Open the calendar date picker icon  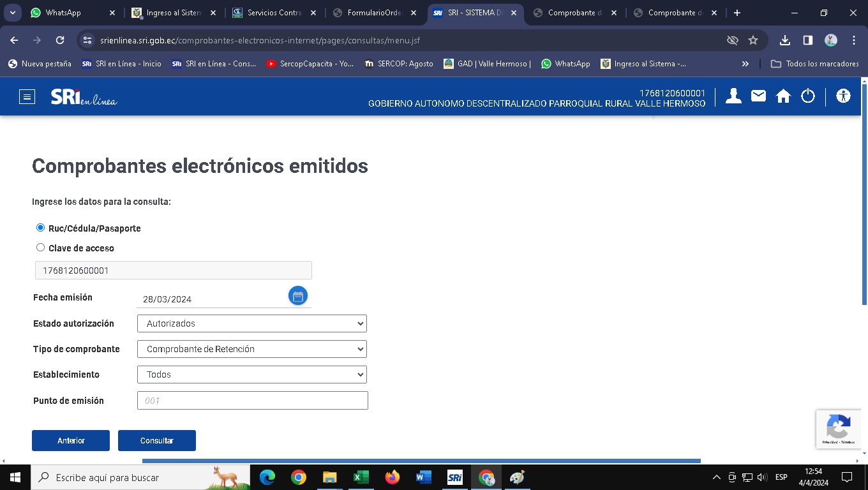(298, 296)
